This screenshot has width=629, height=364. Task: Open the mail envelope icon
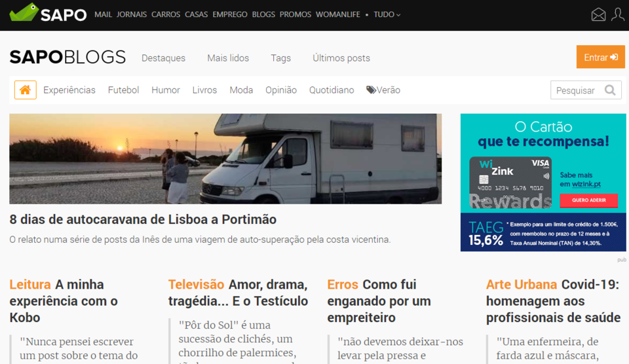coord(598,14)
